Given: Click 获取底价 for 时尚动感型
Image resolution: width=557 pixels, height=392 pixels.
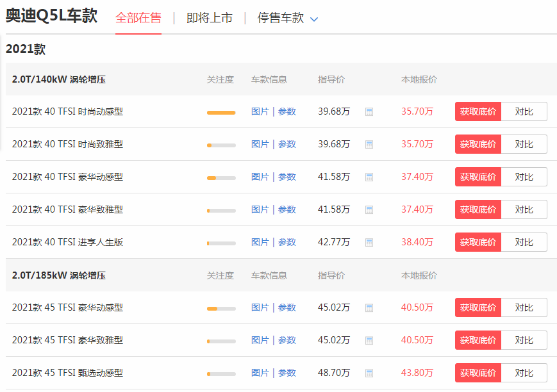Looking at the screenshot, I should pos(478,111).
